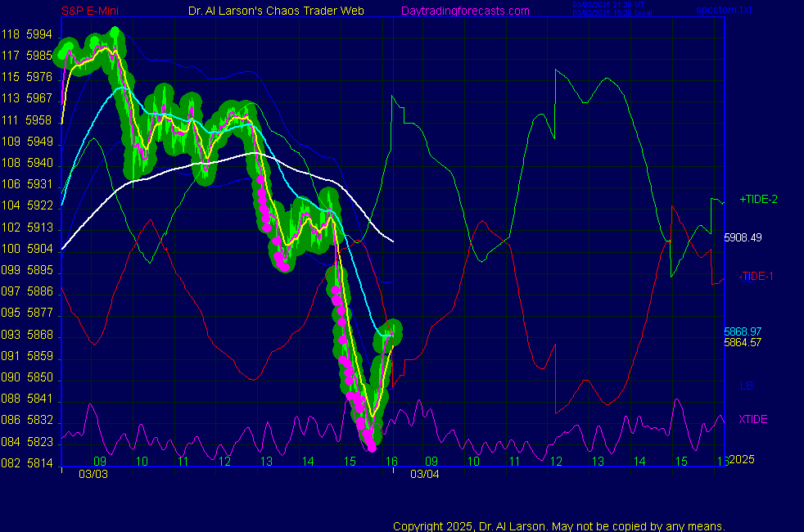Viewport: 804px width, 532px height.
Task: Click the '115 5976' price axis label
Action: [27, 77]
